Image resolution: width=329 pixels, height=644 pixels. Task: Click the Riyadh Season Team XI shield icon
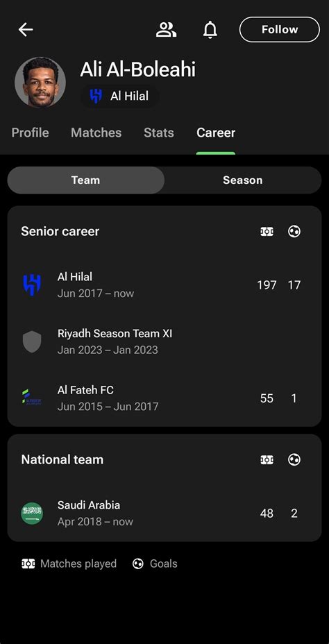coord(32,341)
